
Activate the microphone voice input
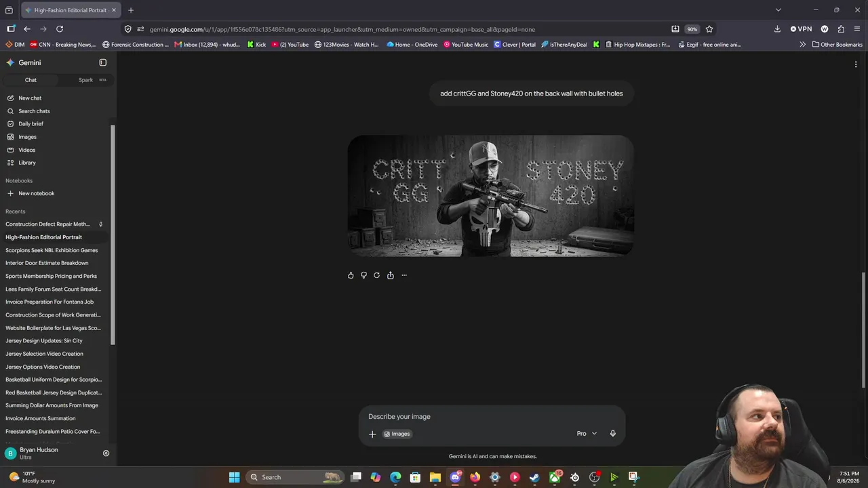coord(613,434)
